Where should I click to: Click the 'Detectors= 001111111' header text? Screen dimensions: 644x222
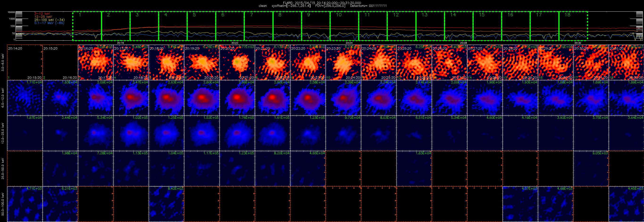[x=368, y=6]
